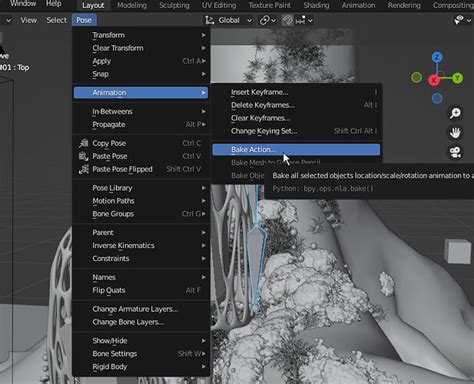Expand the Apply submenu
This screenshot has width=474, height=384.
click(x=141, y=61)
